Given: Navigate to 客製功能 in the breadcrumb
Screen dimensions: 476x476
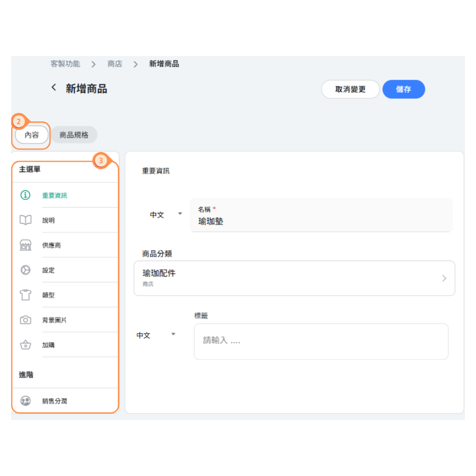Looking at the screenshot, I should coord(65,64).
